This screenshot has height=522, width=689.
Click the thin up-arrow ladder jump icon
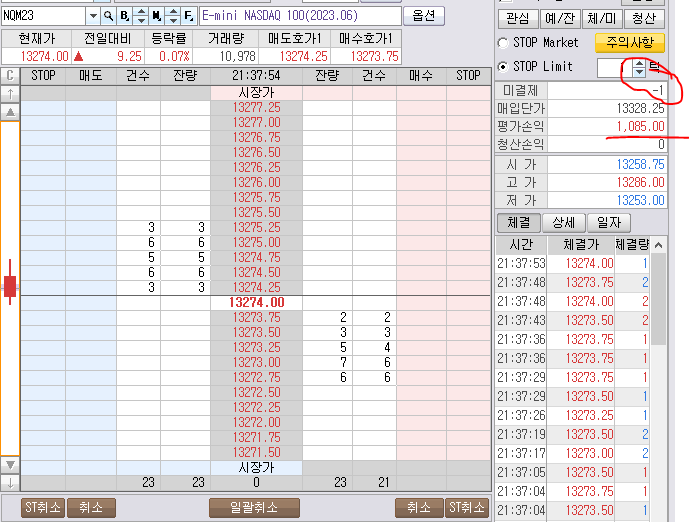pos(11,93)
